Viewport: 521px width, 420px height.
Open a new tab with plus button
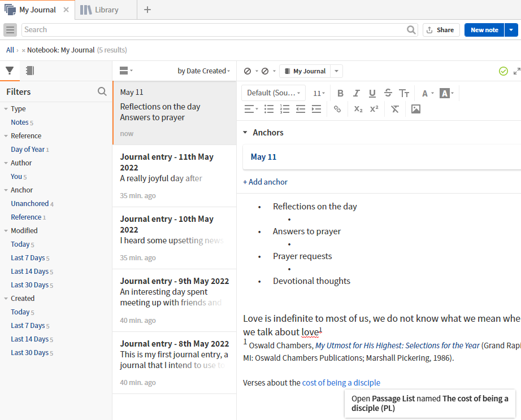[x=147, y=10]
